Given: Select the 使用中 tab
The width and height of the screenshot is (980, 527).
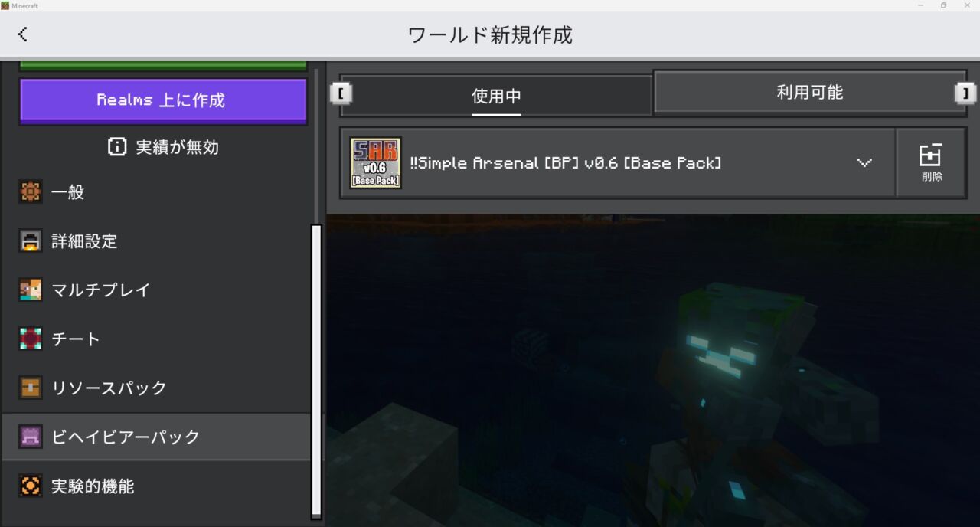Looking at the screenshot, I should (496, 96).
